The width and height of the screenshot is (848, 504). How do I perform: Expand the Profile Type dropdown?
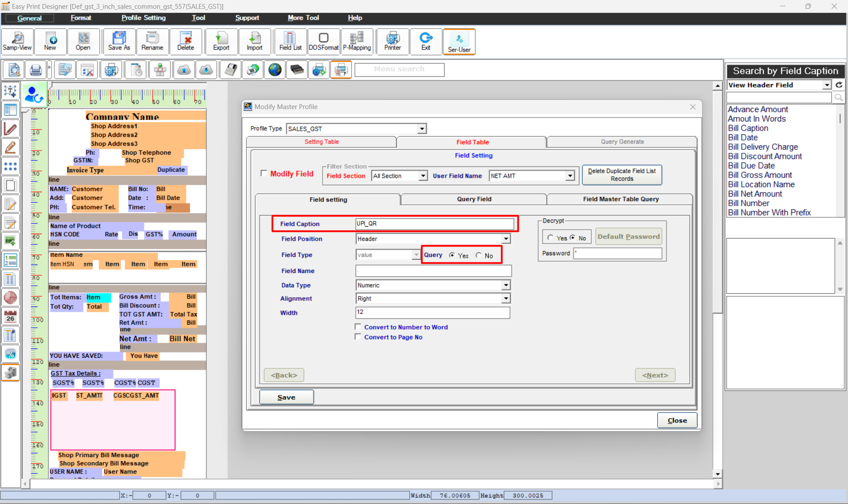pos(422,129)
